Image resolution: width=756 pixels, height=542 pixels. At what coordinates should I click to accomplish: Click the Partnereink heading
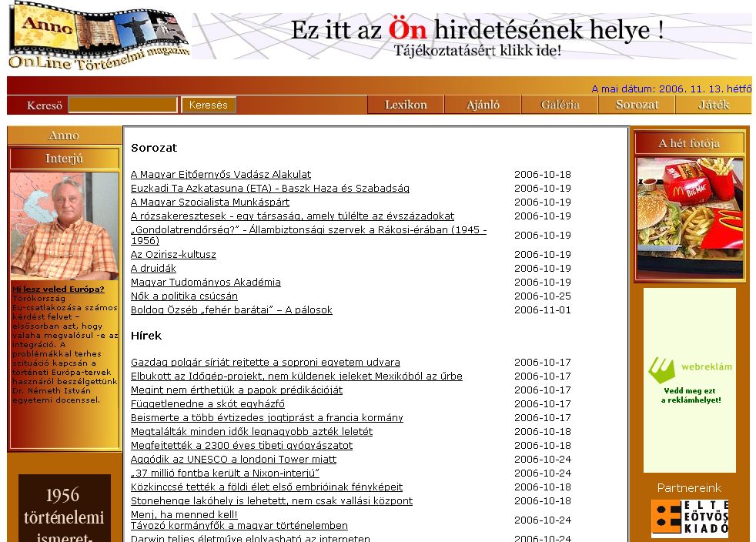(x=689, y=488)
